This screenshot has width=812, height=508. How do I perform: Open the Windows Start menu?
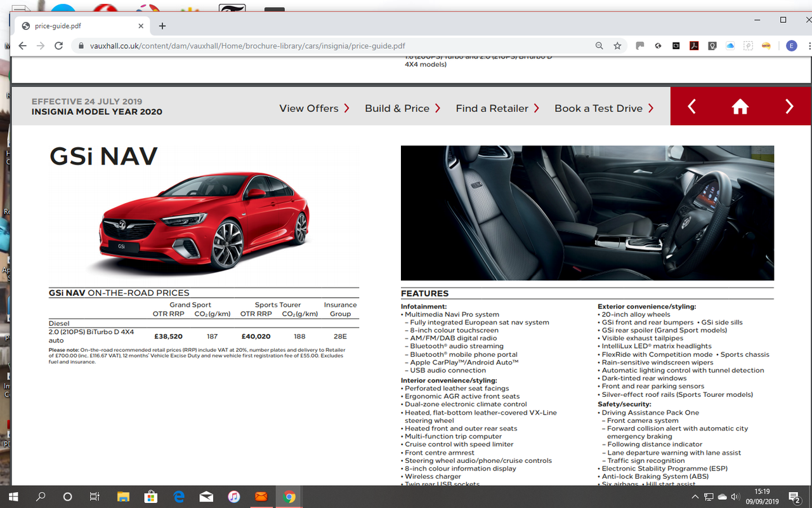tap(13, 497)
